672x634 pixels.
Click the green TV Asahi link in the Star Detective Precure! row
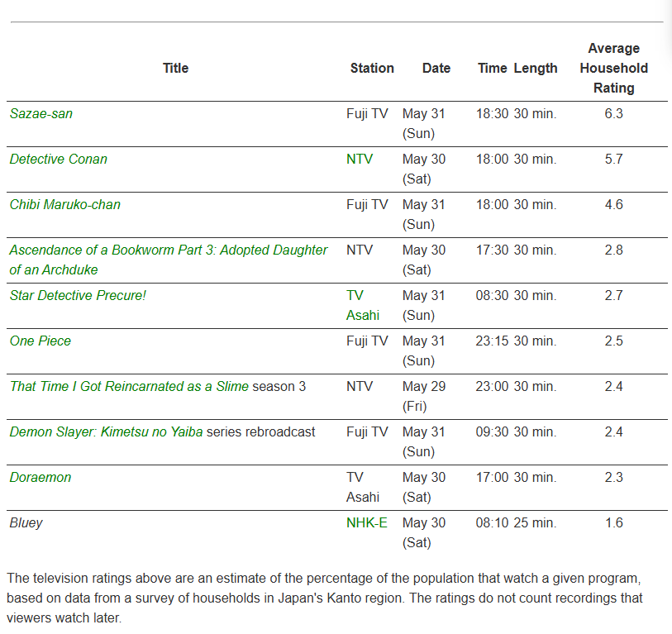363,305
